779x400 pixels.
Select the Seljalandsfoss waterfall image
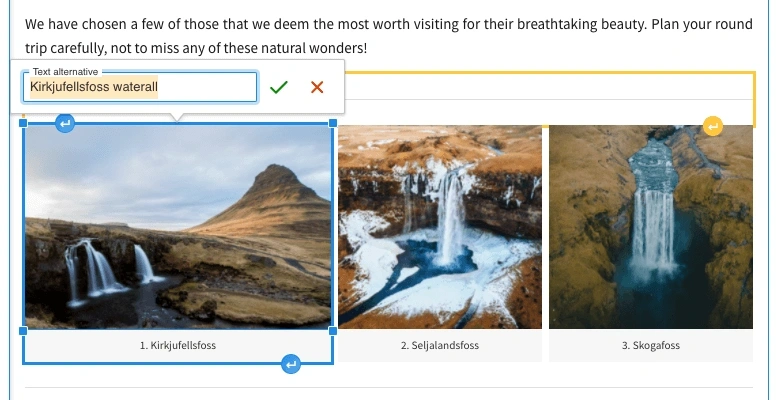[440, 227]
